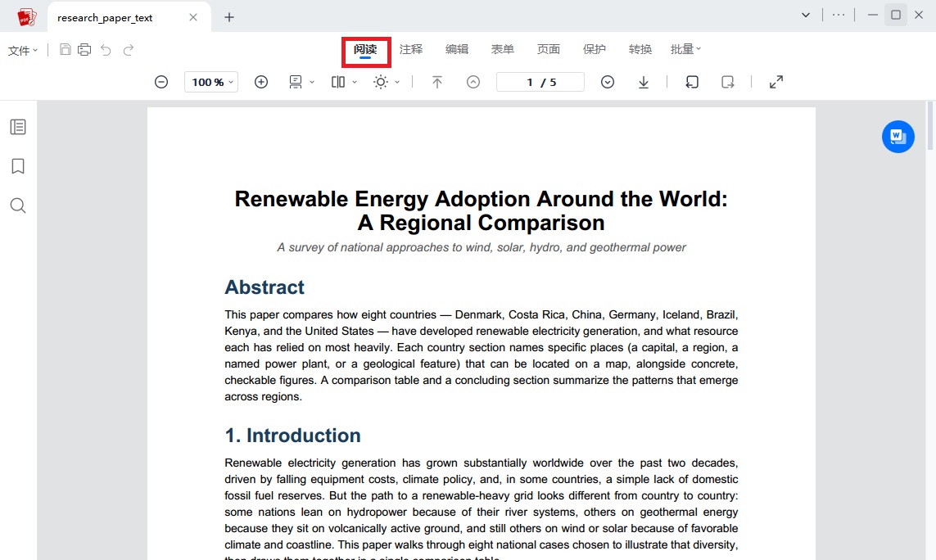Image resolution: width=936 pixels, height=560 pixels.
Task: Open the 100 % zoom level dropdown
Action: (x=211, y=82)
